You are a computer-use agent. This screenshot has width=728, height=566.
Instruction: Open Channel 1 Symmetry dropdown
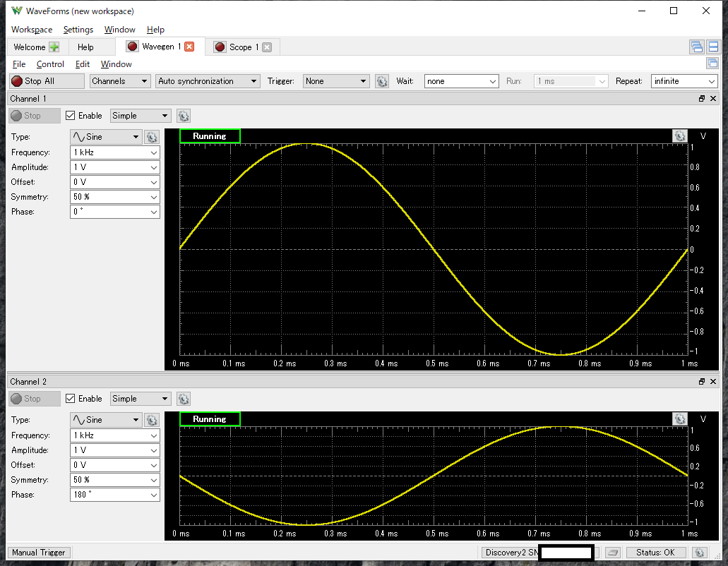coord(114,197)
